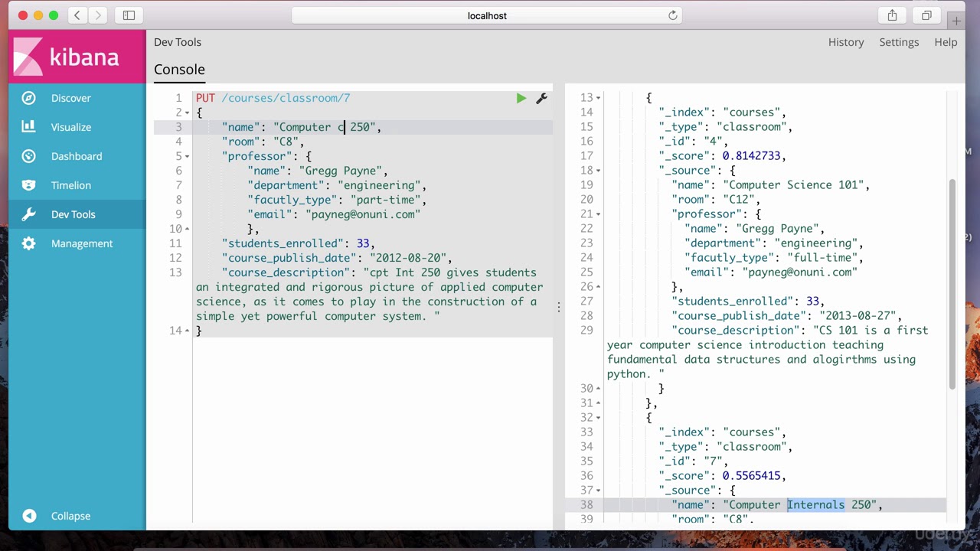Go back with Safari back arrow
This screenshot has width=980, height=551.
click(x=77, y=15)
